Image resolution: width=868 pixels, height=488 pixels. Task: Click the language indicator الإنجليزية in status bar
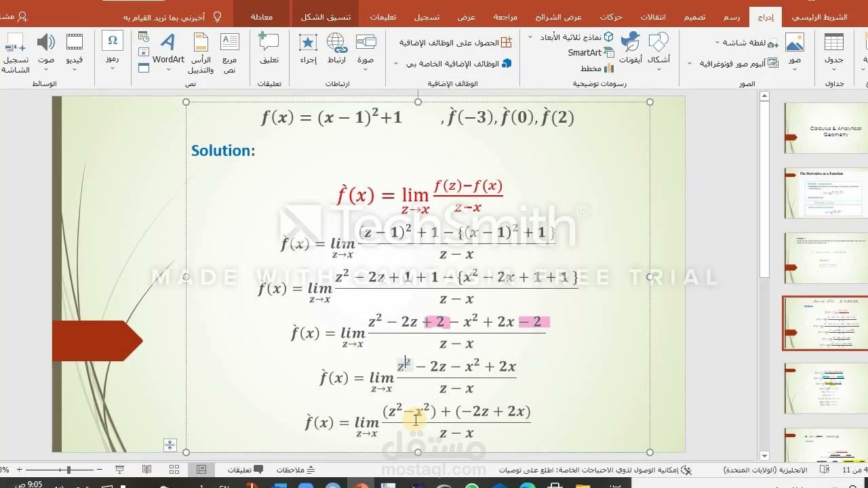coord(766,470)
